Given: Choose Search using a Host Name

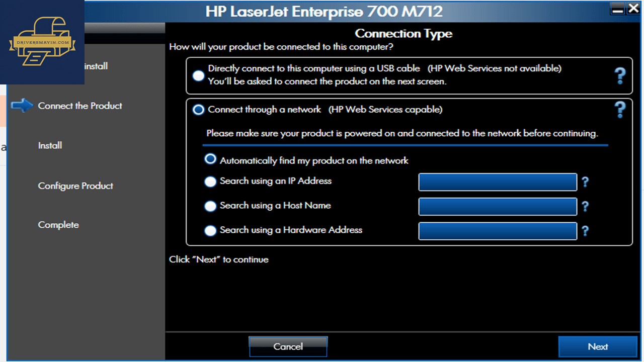Looking at the screenshot, I should [x=210, y=206].
